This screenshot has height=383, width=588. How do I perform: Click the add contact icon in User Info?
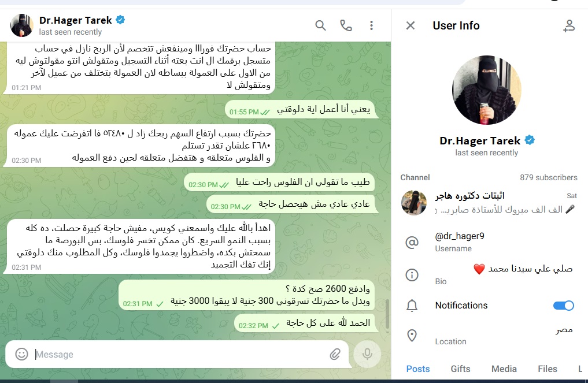tap(569, 25)
